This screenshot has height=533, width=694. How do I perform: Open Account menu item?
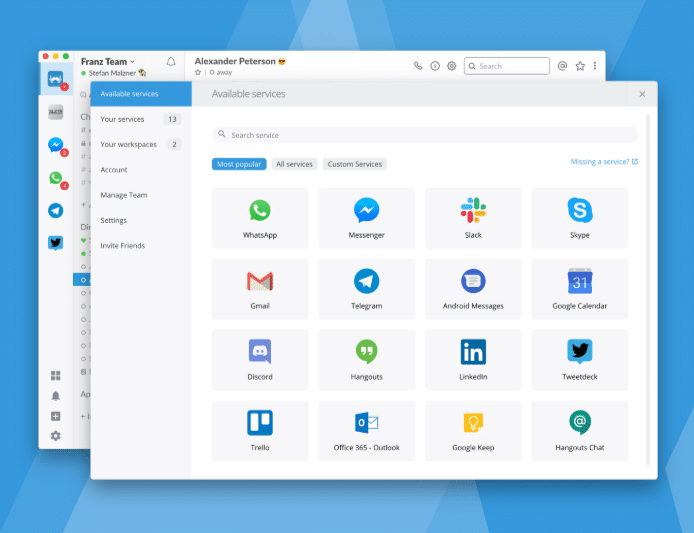[x=141, y=170]
